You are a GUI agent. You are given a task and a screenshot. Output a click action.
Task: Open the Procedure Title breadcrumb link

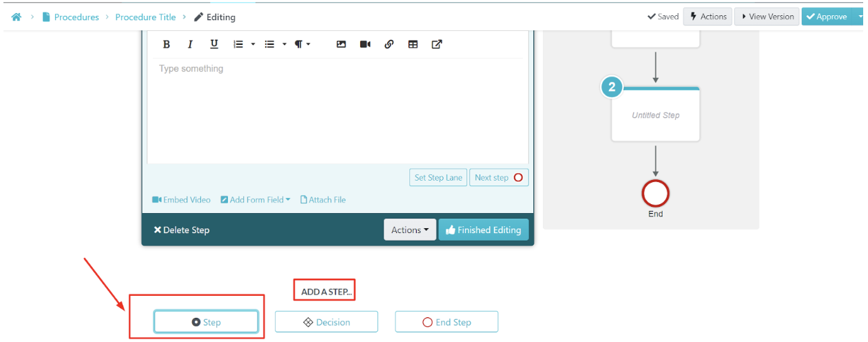pyautogui.click(x=145, y=17)
